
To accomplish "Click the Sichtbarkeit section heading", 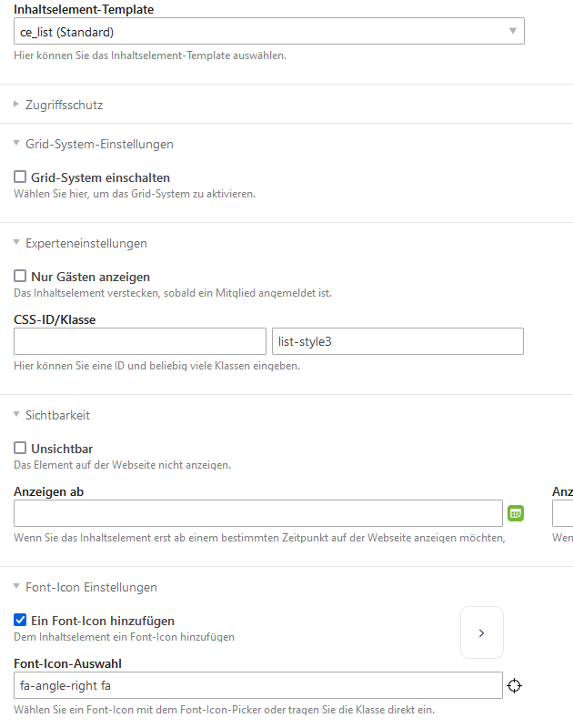I will (57, 415).
